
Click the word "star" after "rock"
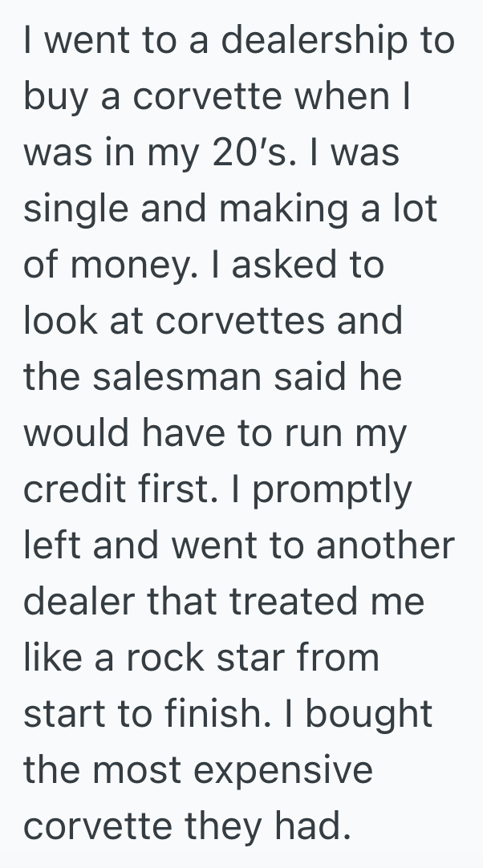(237, 657)
